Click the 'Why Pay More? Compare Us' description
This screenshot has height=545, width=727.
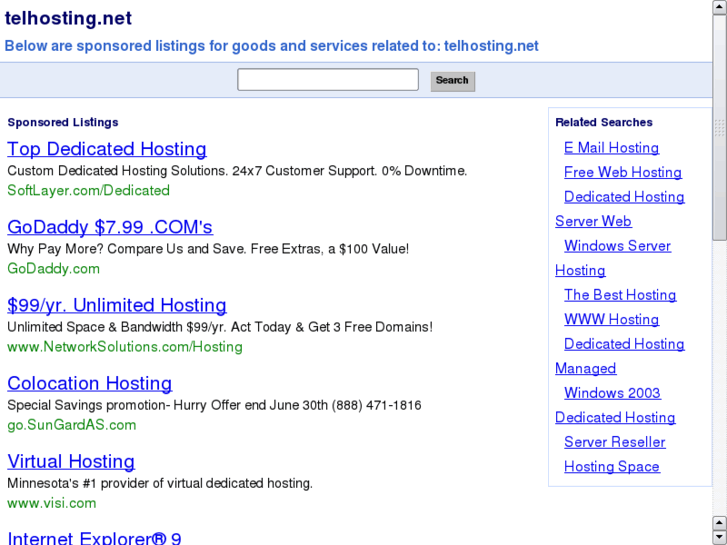208,249
